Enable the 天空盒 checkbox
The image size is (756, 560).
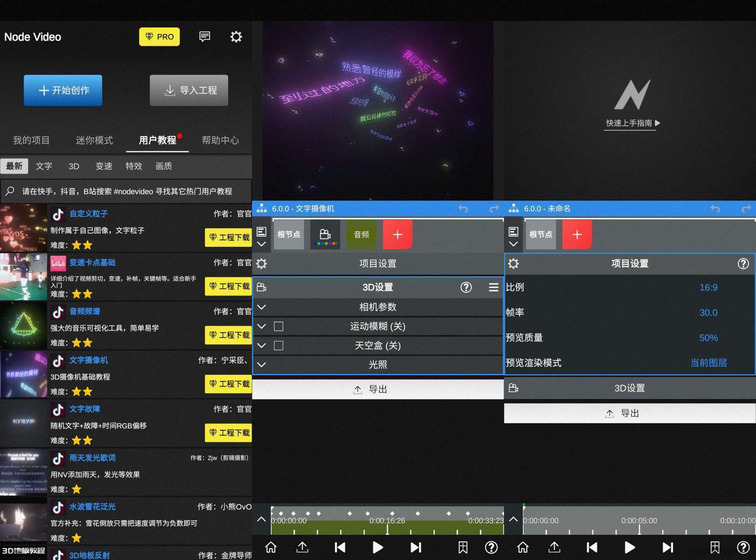tap(279, 345)
